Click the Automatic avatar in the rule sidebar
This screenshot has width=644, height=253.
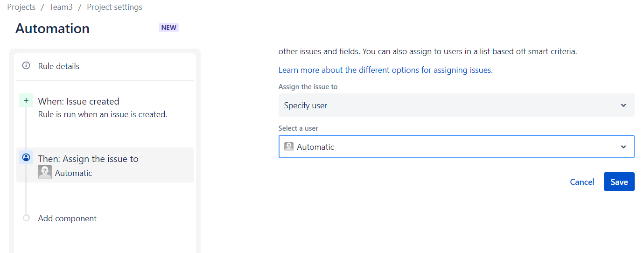45,173
